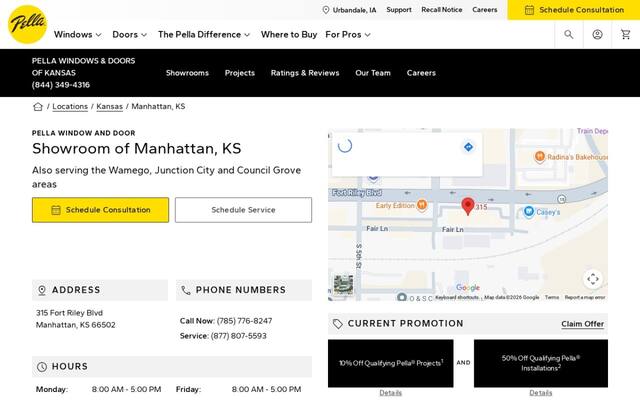640x400 pixels.
Task: Click the Early Edition restaurant pin
Action: click(x=422, y=205)
